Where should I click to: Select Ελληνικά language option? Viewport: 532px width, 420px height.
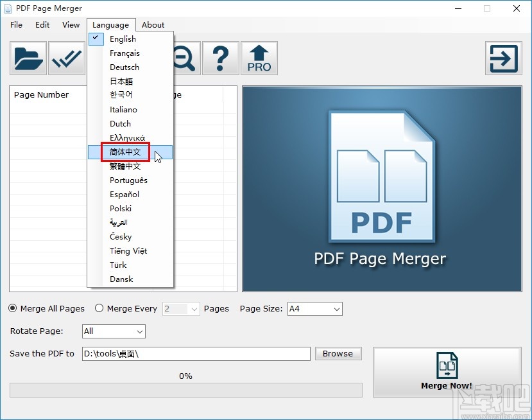[130, 138]
